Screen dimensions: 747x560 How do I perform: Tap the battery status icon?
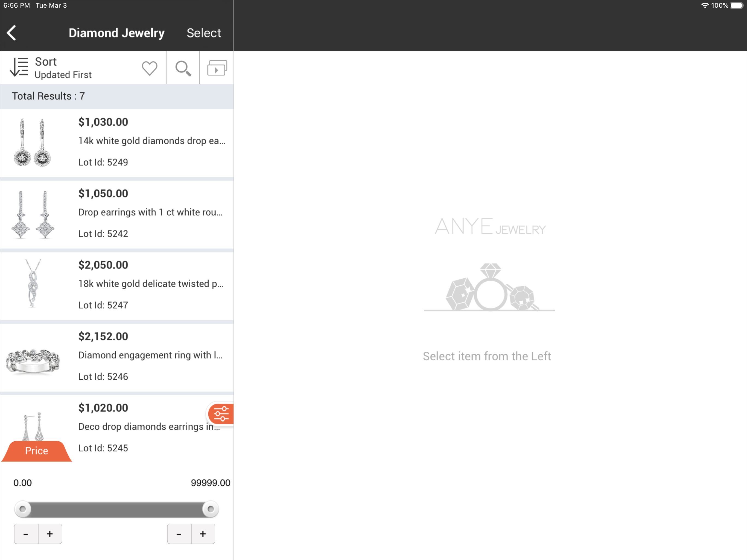[737, 5]
